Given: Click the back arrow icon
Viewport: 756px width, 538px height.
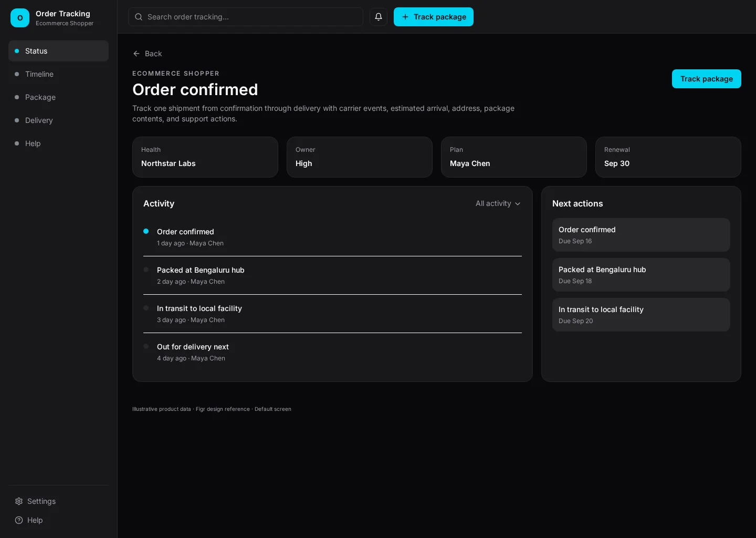Looking at the screenshot, I should 136,54.
